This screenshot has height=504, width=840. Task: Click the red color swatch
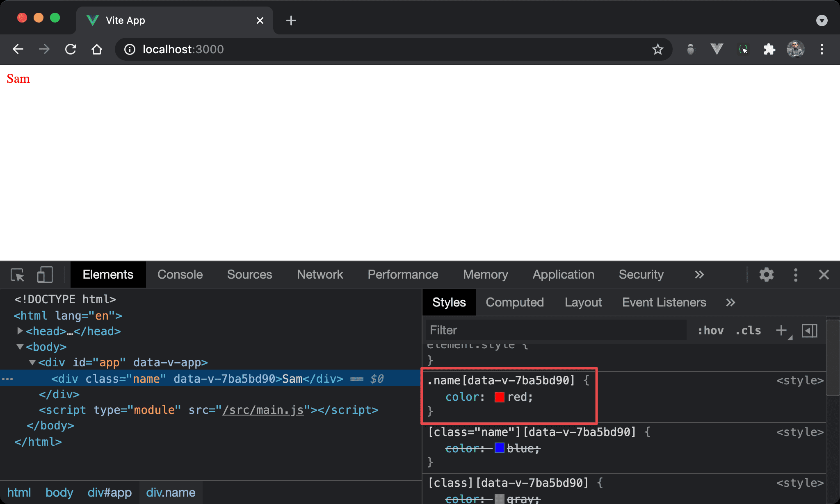point(499,397)
